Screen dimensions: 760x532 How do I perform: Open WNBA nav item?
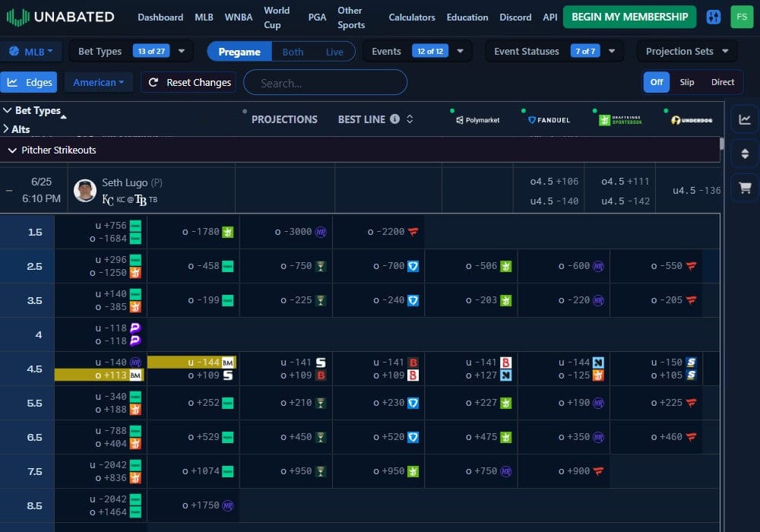coord(239,17)
